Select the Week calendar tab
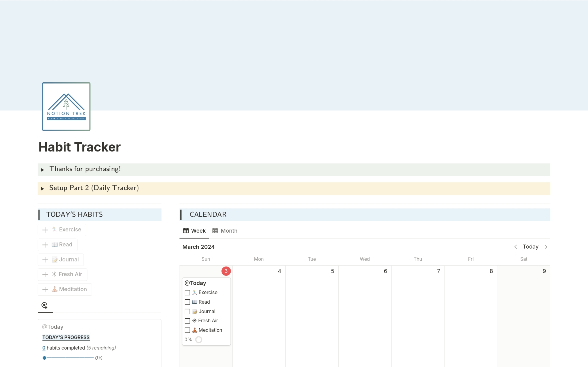Image resolution: width=588 pixels, height=367 pixels. click(194, 231)
